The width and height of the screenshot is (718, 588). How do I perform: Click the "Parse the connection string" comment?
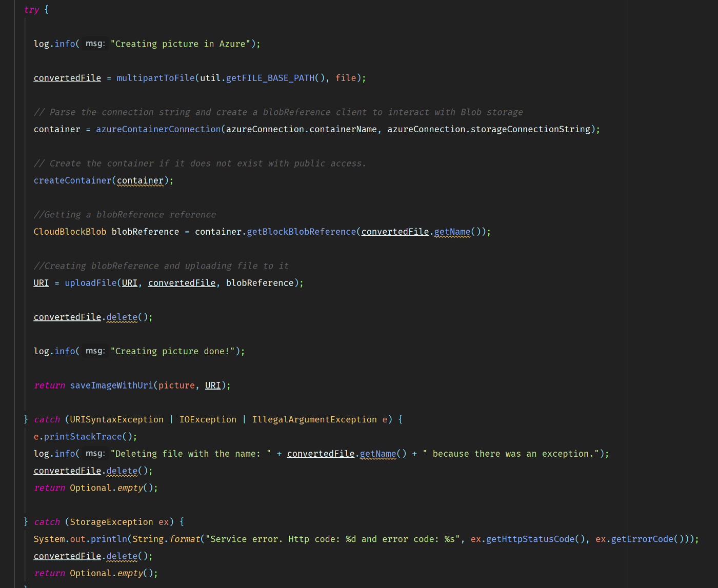tap(278, 112)
